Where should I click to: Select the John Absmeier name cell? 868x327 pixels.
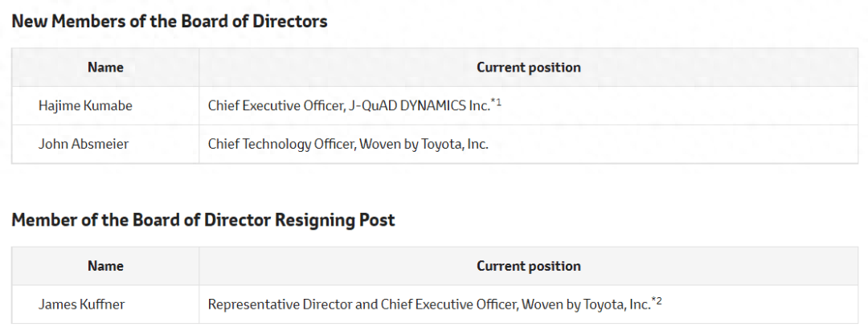point(105,145)
